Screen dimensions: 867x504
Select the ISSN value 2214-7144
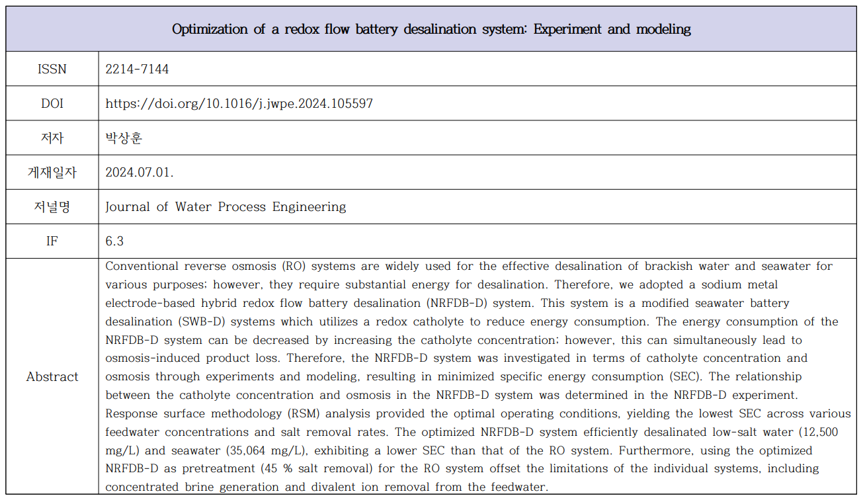coord(137,69)
